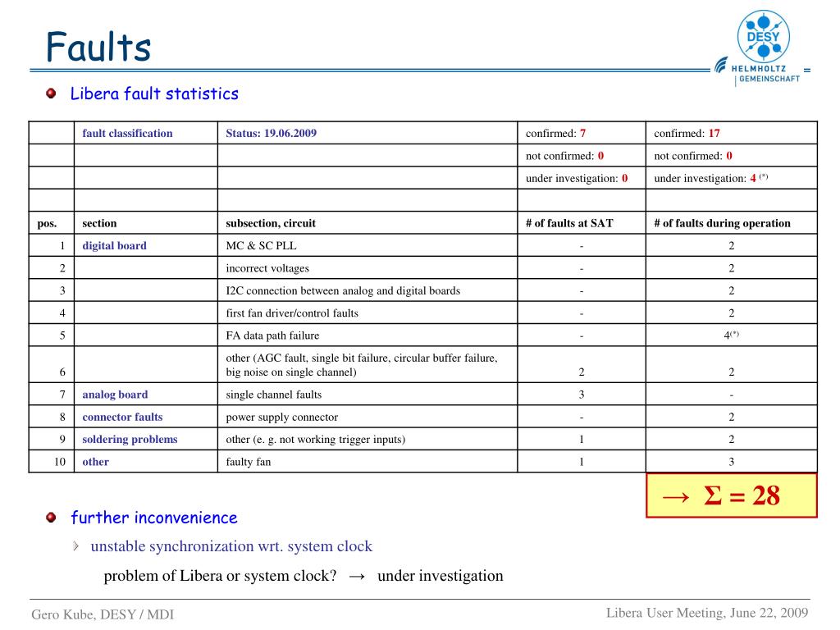Image resolution: width=840 pixels, height=630 pixels.
Task: Click the 'confirmed: 17' cell
Action: point(732,133)
